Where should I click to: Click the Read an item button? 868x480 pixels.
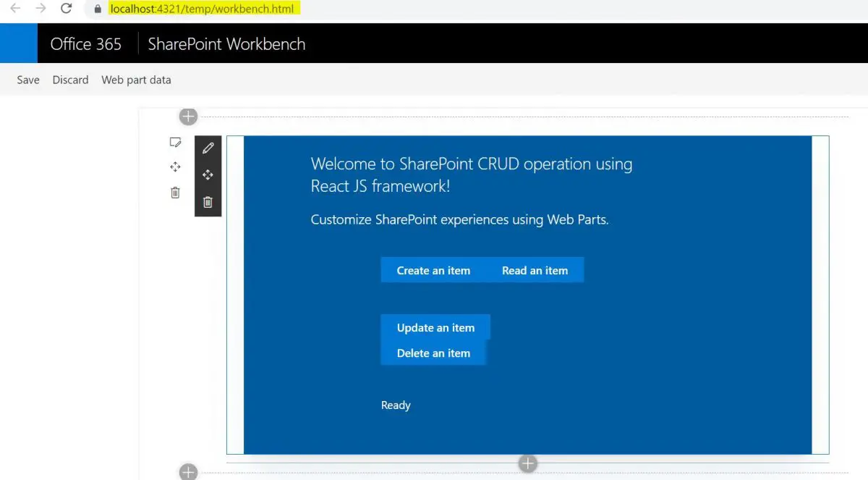coord(535,269)
